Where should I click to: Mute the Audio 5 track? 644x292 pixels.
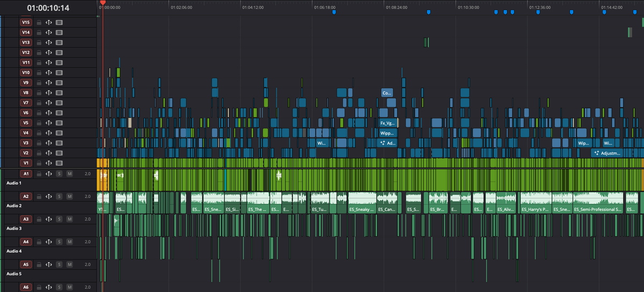tap(69, 264)
